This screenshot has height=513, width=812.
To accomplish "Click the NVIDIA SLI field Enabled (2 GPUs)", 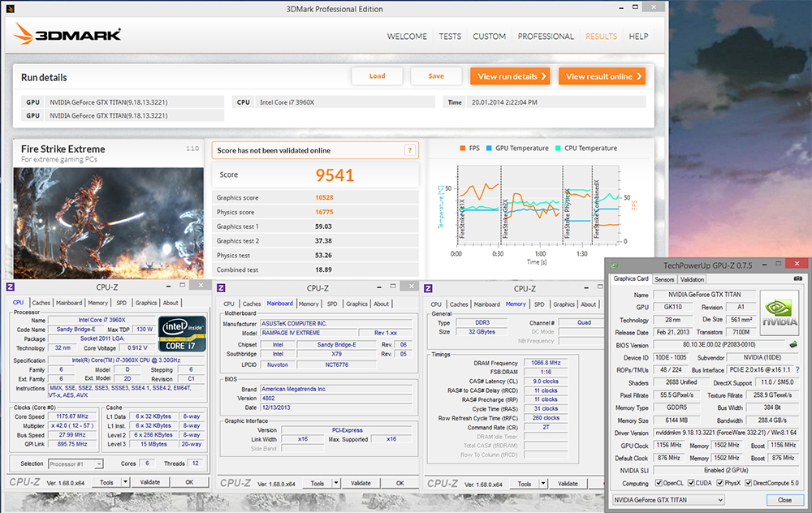I will click(x=726, y=471).
